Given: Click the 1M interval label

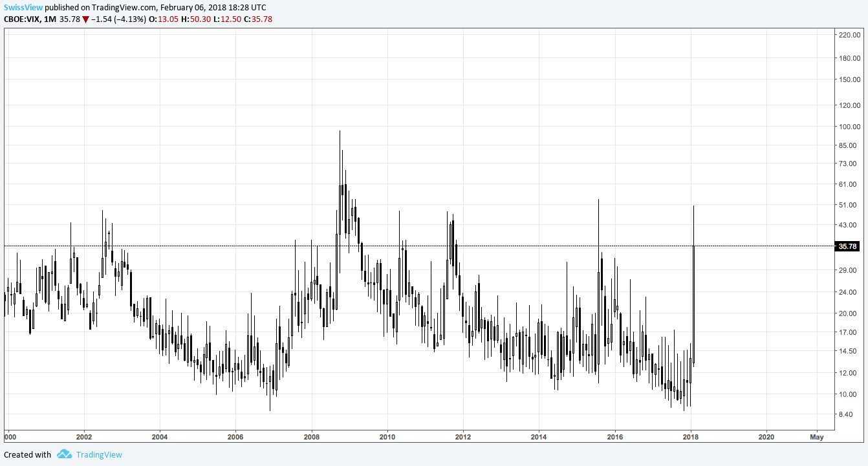Looking at the screenshot, I should [x=50, y=19].
